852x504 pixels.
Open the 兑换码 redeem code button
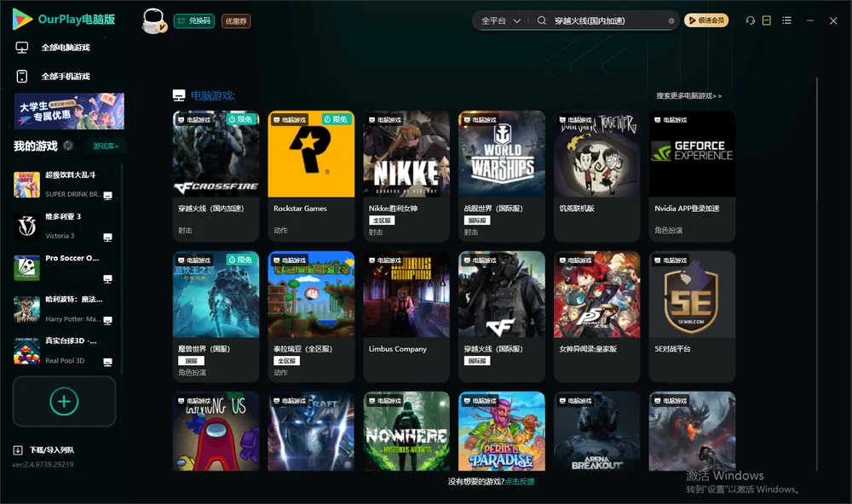pos(194,21)
